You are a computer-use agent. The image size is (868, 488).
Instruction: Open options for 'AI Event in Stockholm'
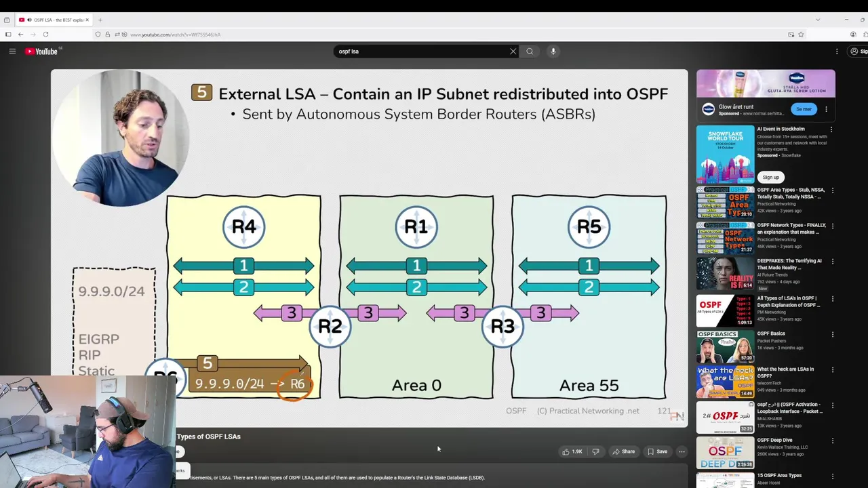tap(831, 129)
